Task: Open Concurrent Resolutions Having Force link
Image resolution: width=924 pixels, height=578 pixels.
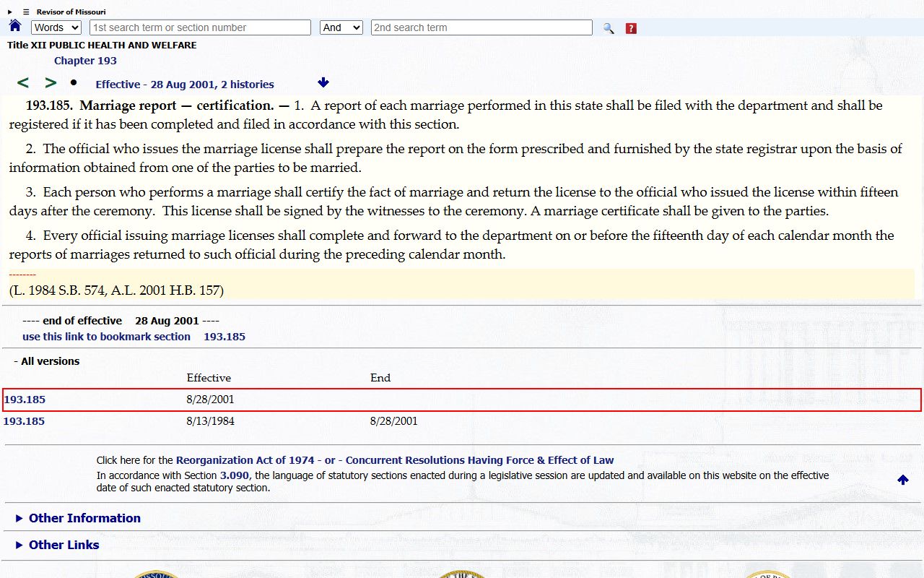Action: coord(480,460)
